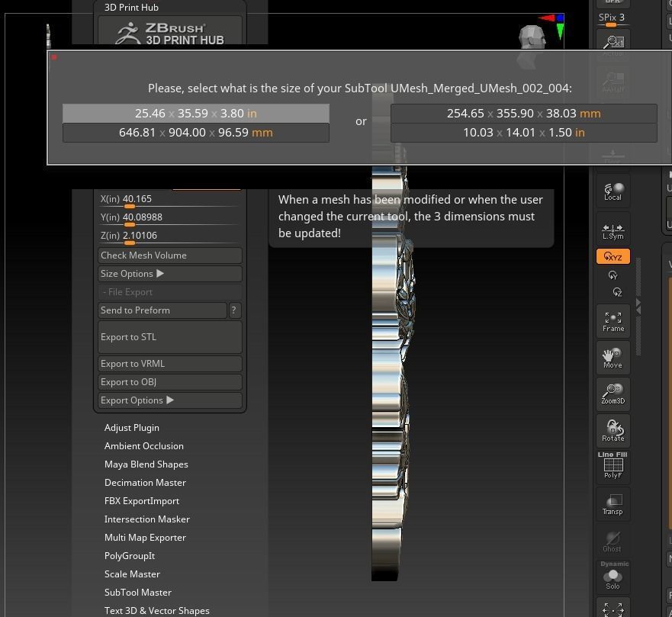The image size is (672, 617).
Task: Click Send to Preform button
Action: [x=162, y=310]
